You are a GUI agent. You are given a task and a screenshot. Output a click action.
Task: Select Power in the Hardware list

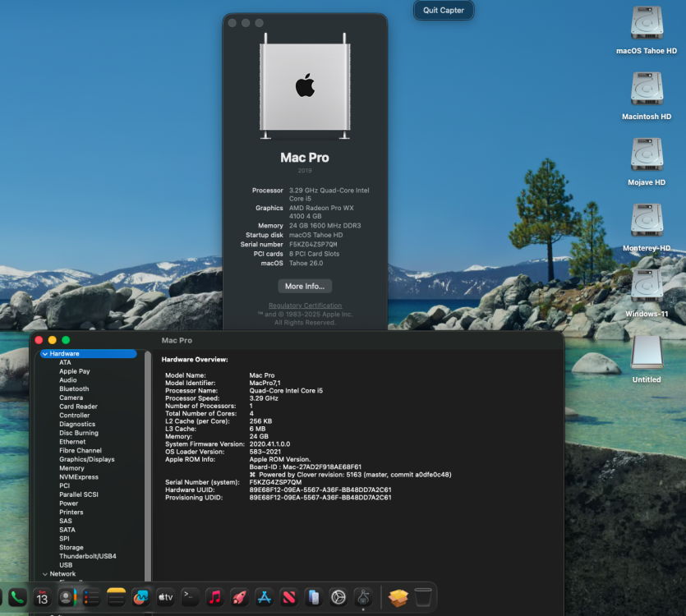tap(69, 503)
